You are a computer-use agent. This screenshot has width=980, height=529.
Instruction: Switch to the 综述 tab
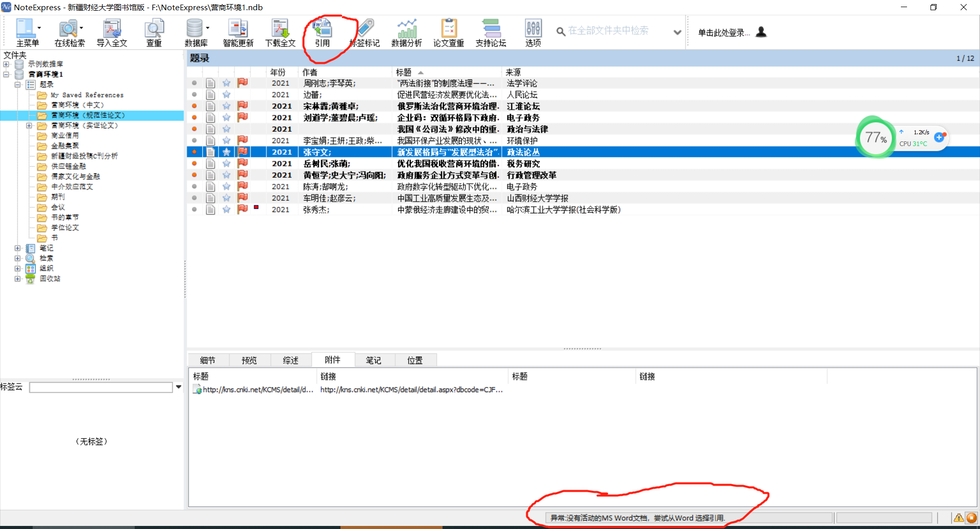[x=290, y=360]
